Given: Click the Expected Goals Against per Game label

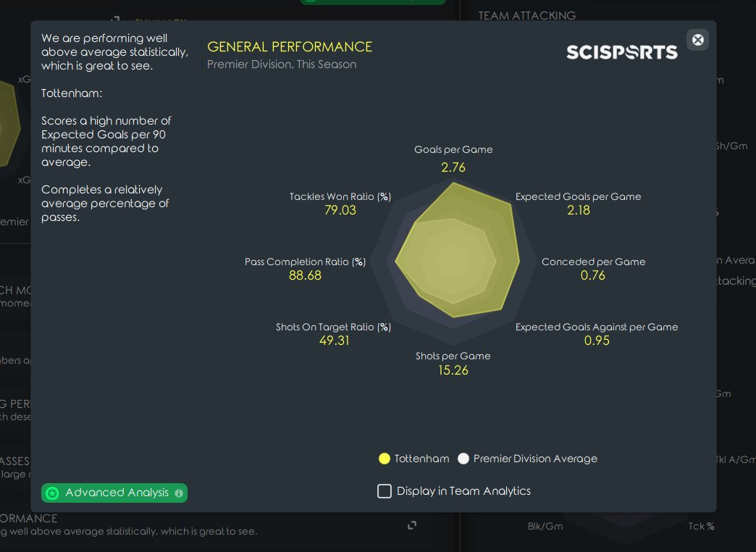Looking at the screenshot, I should [x=597, y=327].
